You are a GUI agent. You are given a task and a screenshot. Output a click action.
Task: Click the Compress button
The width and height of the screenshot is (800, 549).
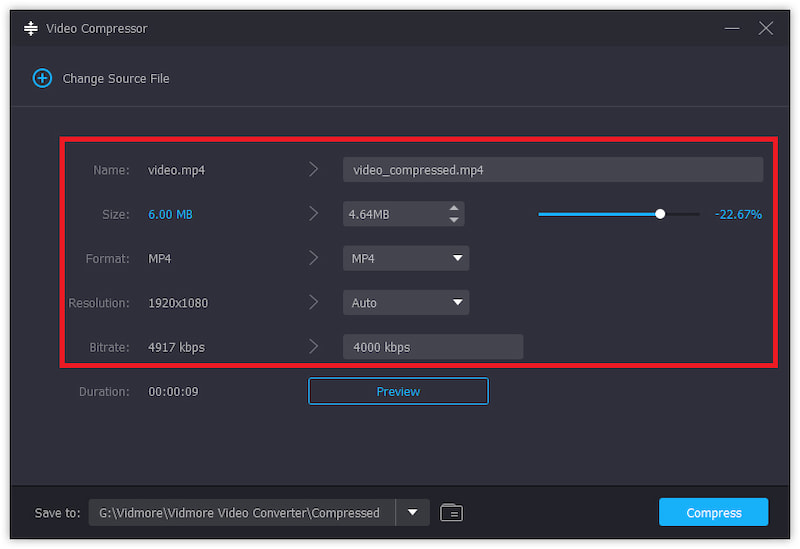(x=713, y=512)
